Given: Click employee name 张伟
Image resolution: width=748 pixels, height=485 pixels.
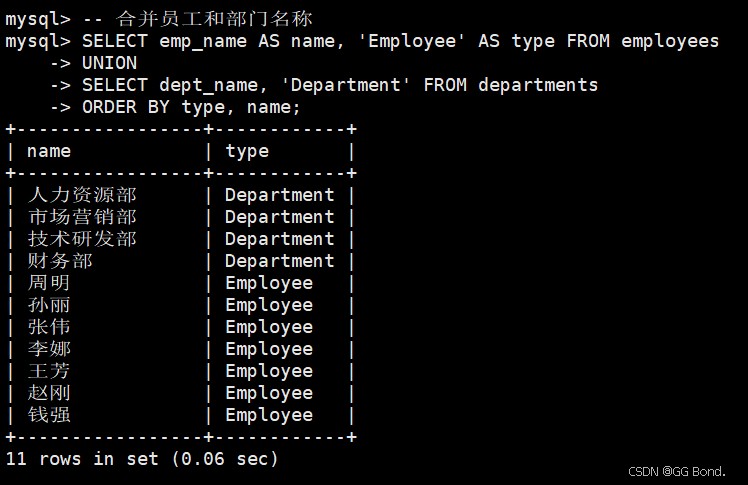Looking at the screenshot, I should pyautogui.click(x=49, y=327).
